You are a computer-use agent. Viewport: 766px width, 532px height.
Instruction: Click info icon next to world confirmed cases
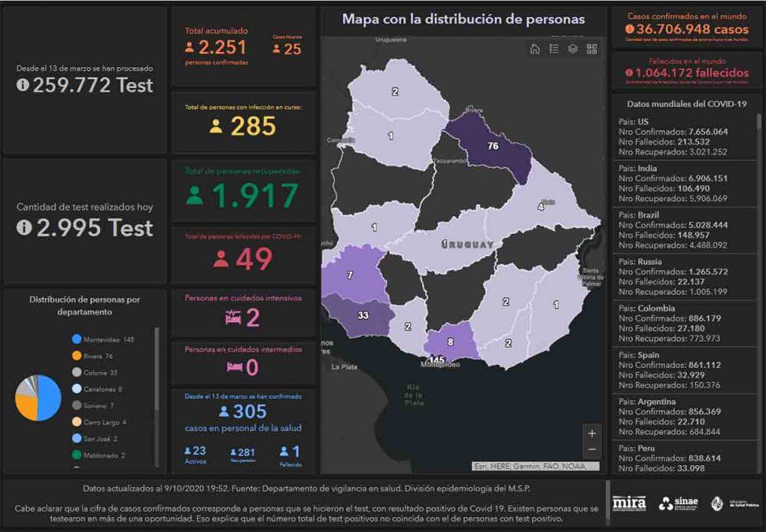pos(629,29)
